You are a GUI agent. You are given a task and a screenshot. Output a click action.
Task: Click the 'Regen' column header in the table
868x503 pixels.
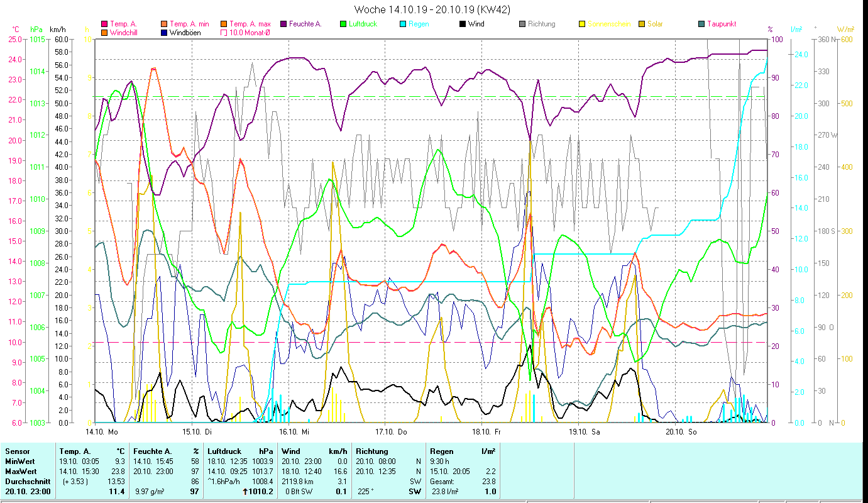click(441, 451)
